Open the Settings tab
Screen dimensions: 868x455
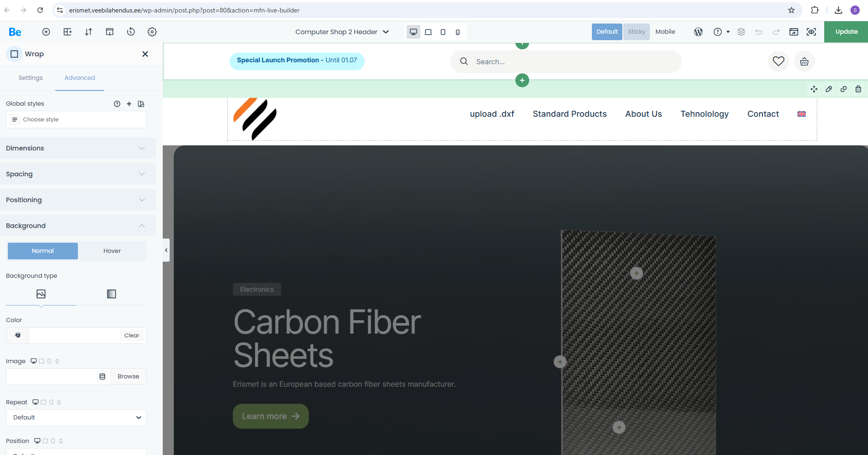(x=30, y=78)
